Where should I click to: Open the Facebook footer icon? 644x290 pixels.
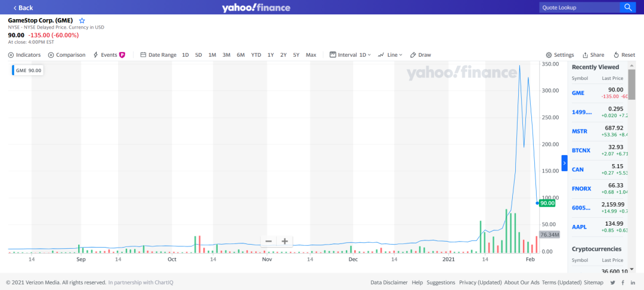tap(623, 283)
